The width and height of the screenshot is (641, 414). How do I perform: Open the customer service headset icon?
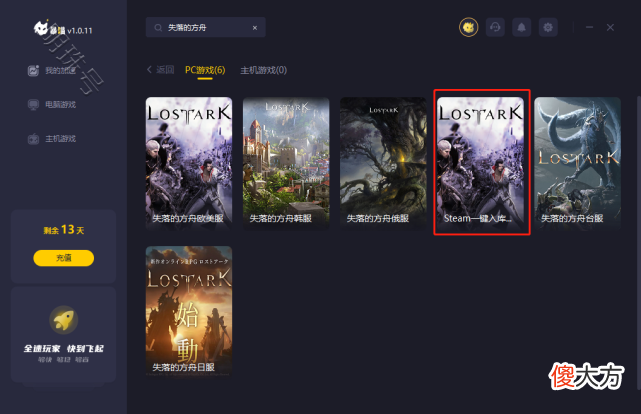(x=495, y=27)
